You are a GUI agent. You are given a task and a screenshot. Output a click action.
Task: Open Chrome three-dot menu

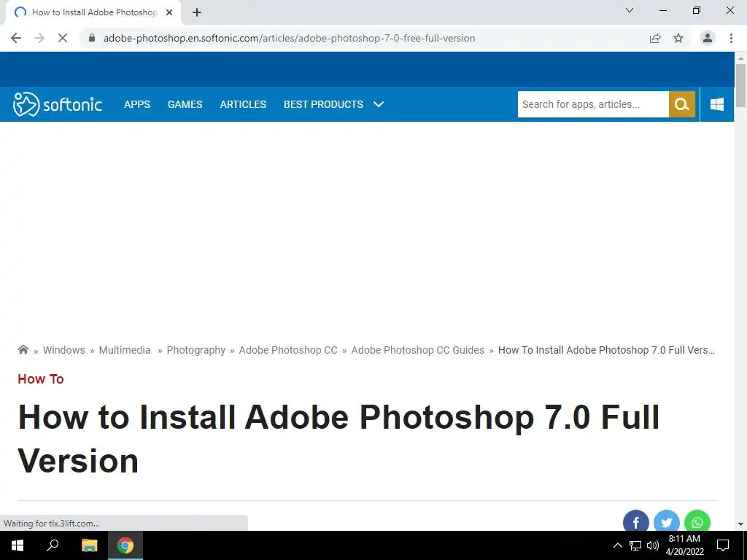pyautogui.click(x=731, y=38)
